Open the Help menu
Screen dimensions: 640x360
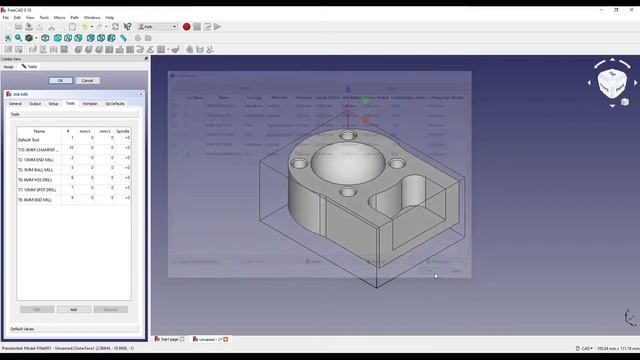pyautogui.click(x=109, y=18)
